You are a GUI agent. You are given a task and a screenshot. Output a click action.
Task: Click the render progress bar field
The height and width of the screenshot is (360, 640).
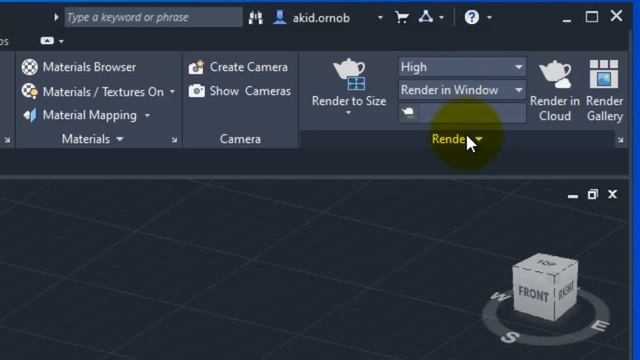pos(462,113)
